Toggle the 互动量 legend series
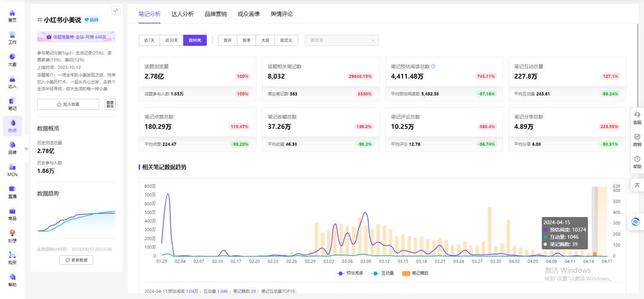The width and height of the screenshot is (644, 299). click(384, 273)
